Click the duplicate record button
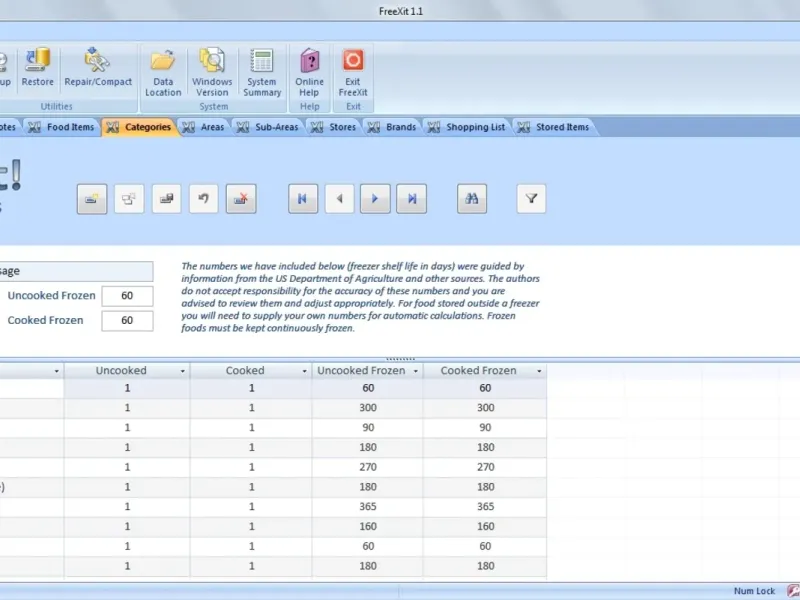Screen dimensions: 800x600 129,199
